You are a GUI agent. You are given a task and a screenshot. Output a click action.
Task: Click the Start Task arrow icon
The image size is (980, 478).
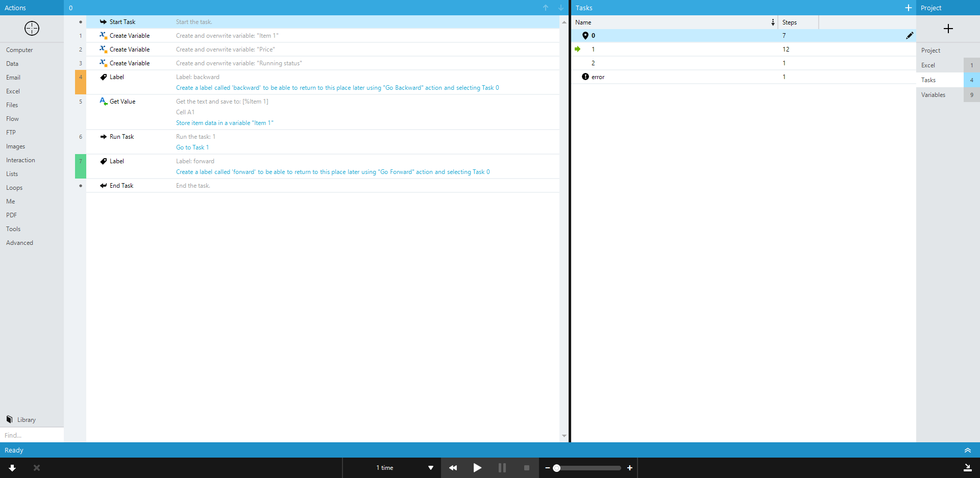tap(103, 22)
